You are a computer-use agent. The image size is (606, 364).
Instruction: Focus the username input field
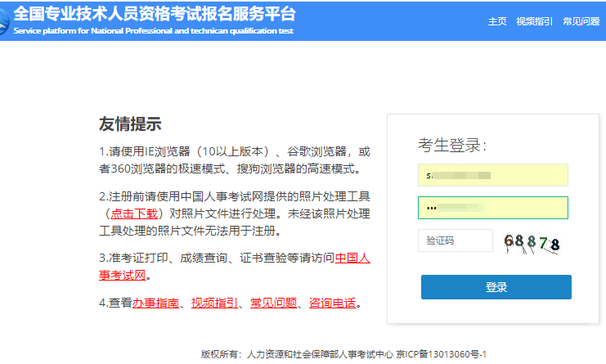coord(492,175)
